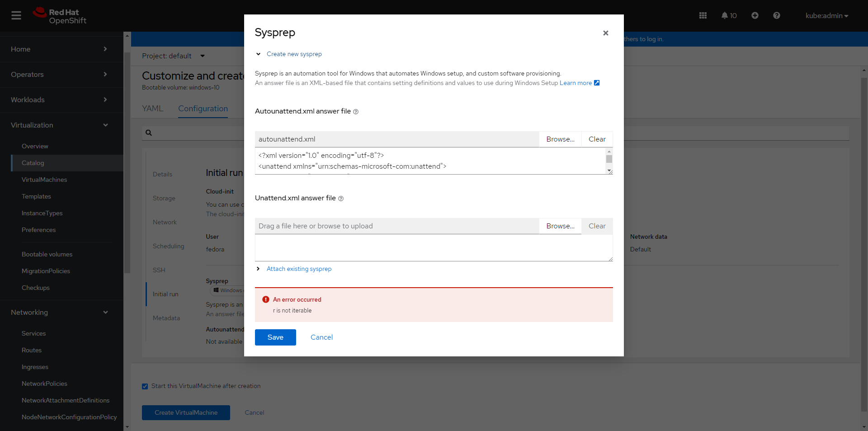868x431 pixels.
Task: Open VirtualMachines in the sidebar
Action: pyautogui.click(x=44, y=180)
